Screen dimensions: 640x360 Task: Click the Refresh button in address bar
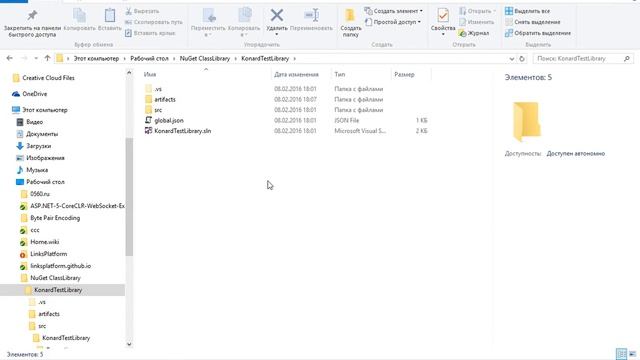tap(522, 59)
